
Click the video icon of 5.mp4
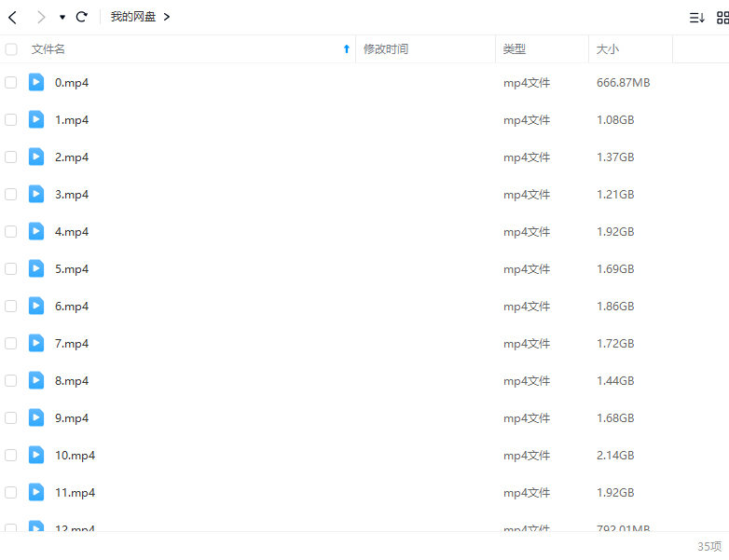[36, 268]
